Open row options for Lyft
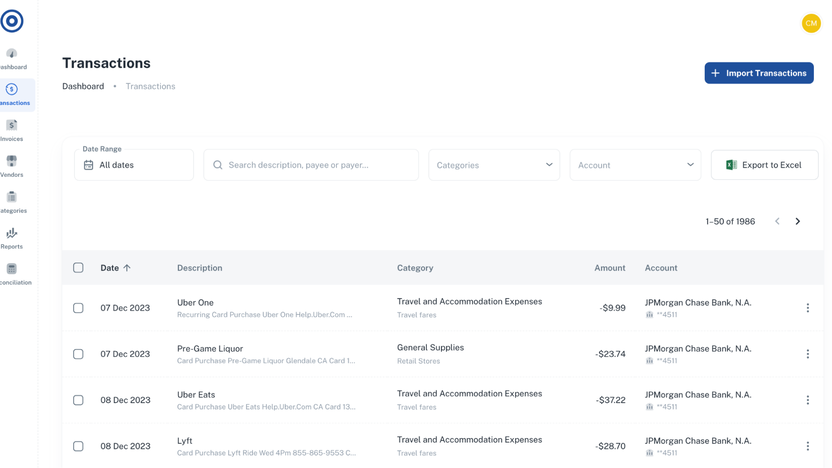This screenshot has height=468, width=832. click(x=808, y=446)
